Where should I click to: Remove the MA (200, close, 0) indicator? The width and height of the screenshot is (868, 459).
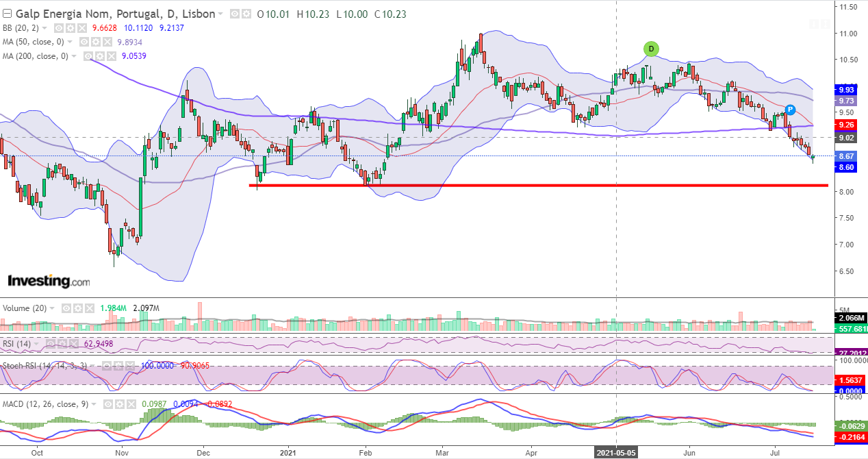coord(112,55)
